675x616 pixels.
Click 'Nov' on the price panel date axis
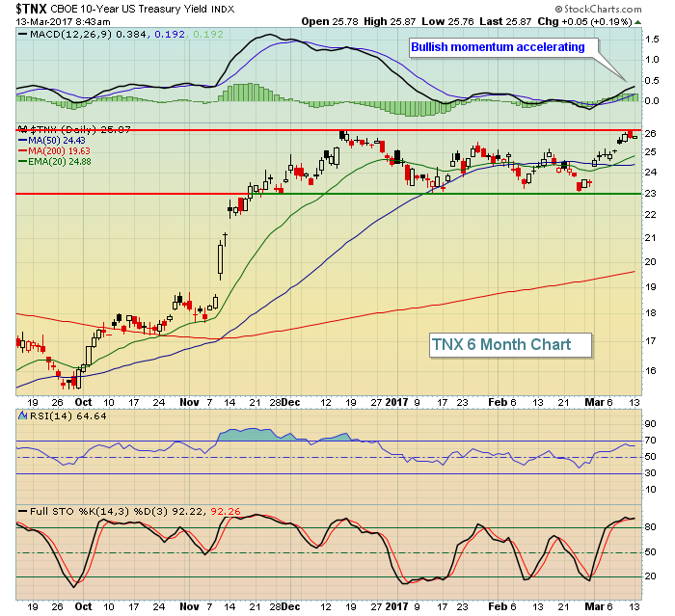[x=189, y=403]
